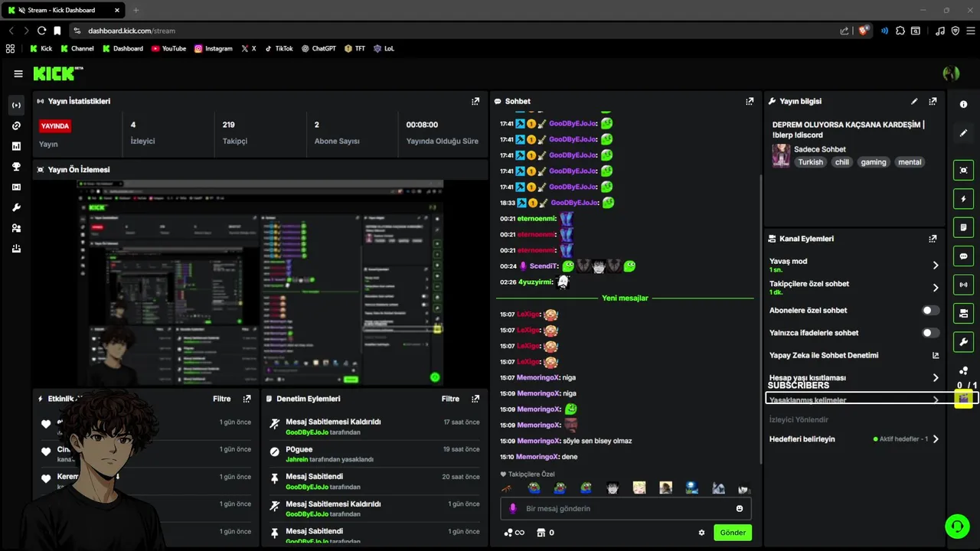Toggle the wrench widget in right toolbar
Viewport: 980px width, 551px height.
click(x=963, y=341)
